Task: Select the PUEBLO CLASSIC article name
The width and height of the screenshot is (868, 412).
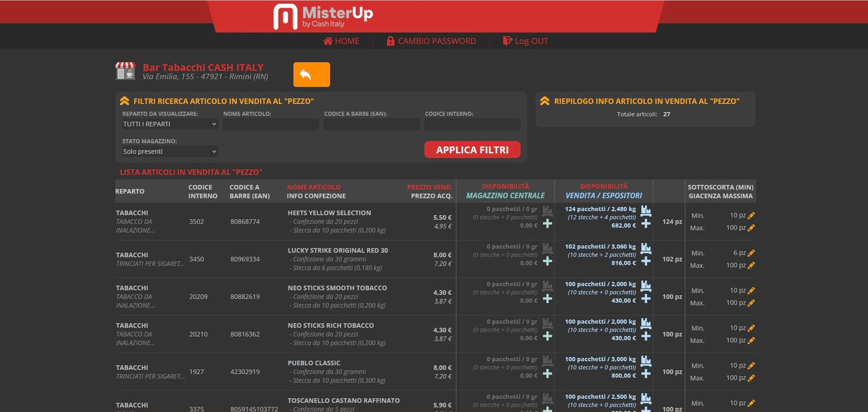Action: tap(314, 363)
